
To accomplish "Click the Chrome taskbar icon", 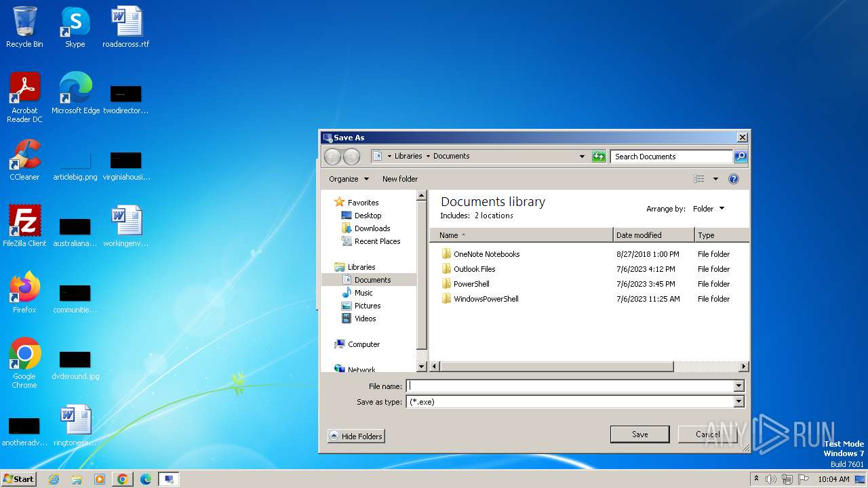I will click(123, 479).
